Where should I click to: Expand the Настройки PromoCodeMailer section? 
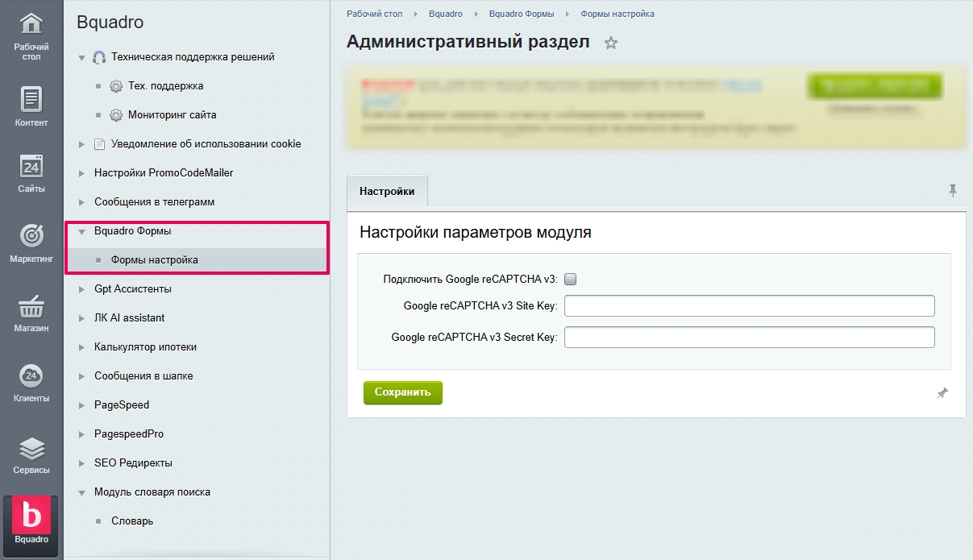tap(79, 172)
